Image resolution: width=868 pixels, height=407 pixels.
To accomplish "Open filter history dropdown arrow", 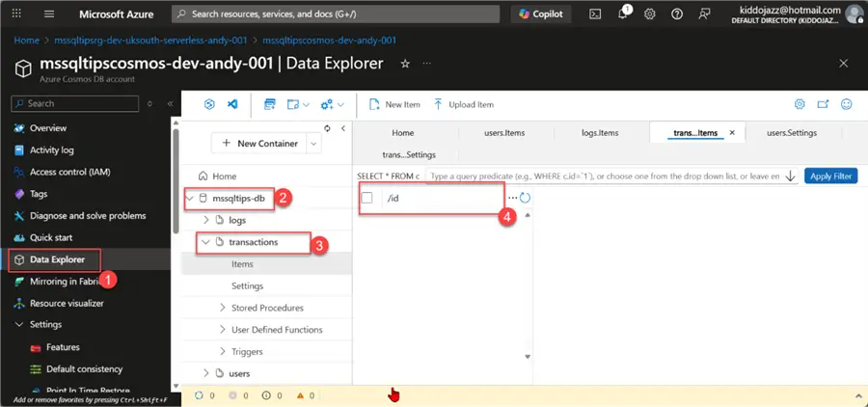I will click(790, 176).
